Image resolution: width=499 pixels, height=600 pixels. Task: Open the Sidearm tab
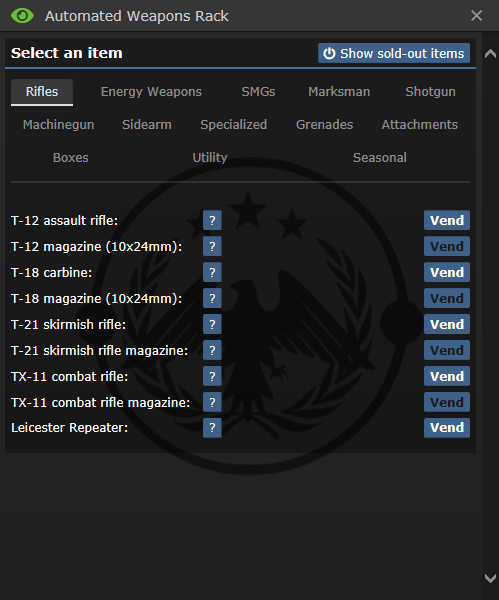(x=147, y=125)
